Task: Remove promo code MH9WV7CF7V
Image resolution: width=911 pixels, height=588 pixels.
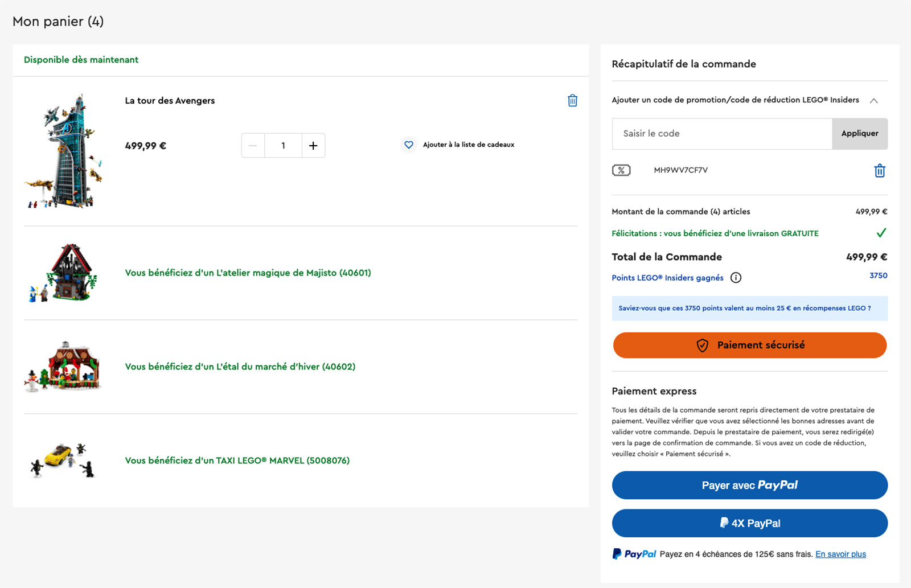Action: [879, 171]
